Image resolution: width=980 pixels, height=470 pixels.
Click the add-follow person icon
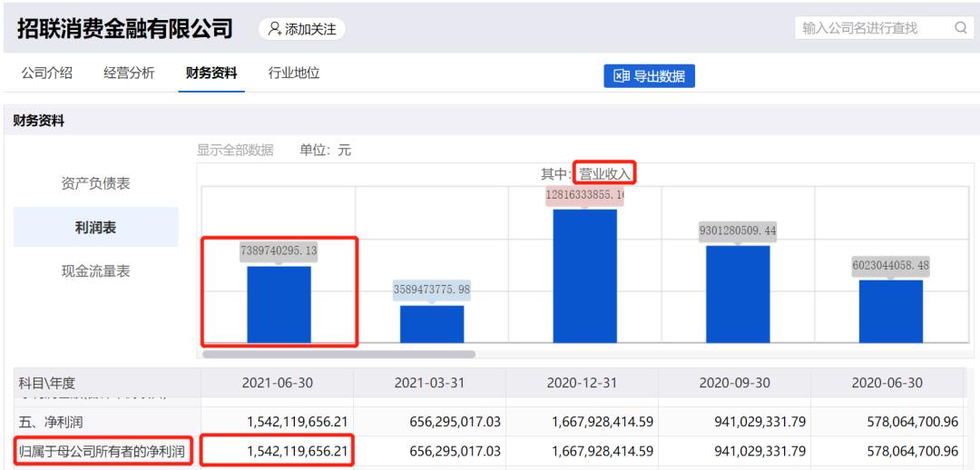pos(274,29)
